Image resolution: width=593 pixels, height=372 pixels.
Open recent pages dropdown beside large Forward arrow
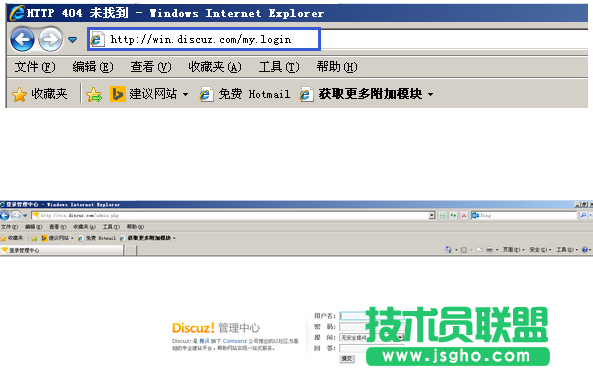coord(72,39)
